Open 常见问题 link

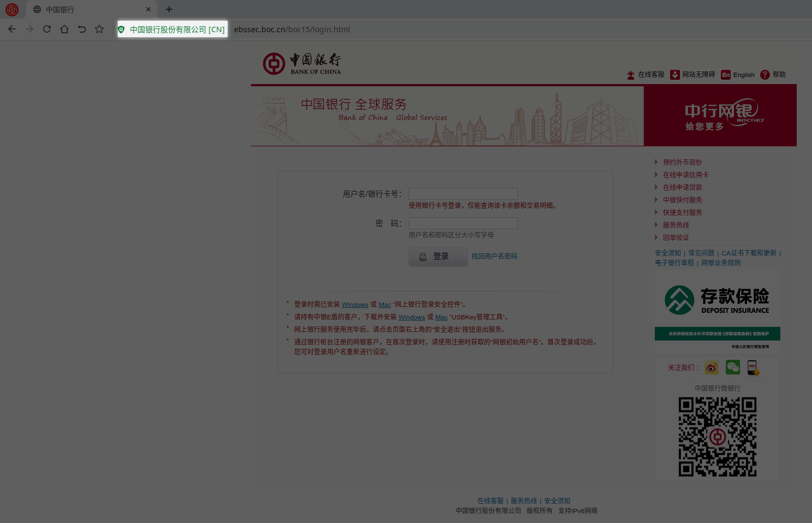pos(701,253)
